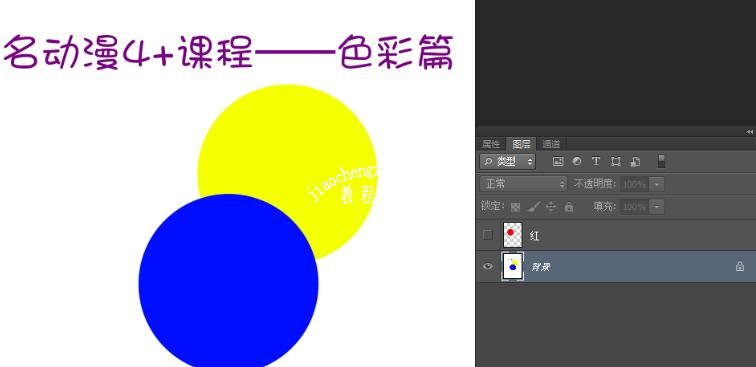Hide the 背景 layer eye icon
756x367 pixels.
tap(488, 266)
